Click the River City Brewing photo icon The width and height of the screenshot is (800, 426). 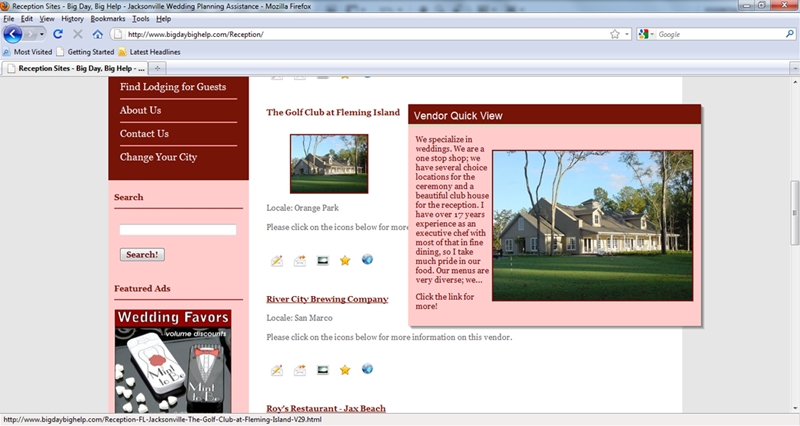coord(322,370)
